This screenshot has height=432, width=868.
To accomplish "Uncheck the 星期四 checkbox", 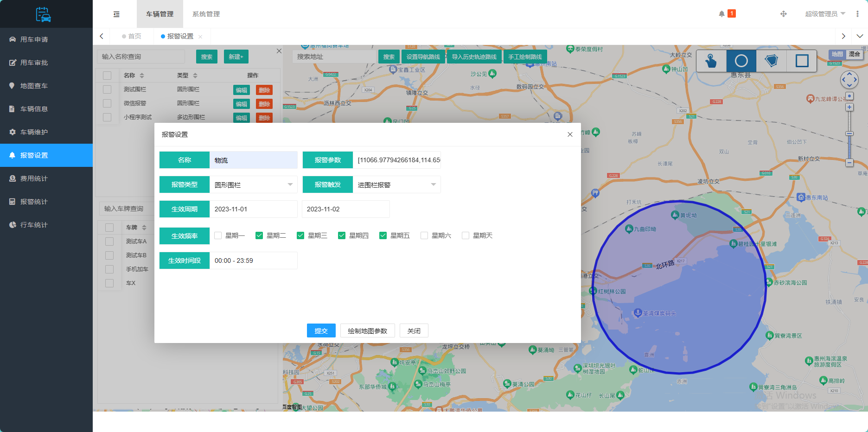I will click(342, 235).
